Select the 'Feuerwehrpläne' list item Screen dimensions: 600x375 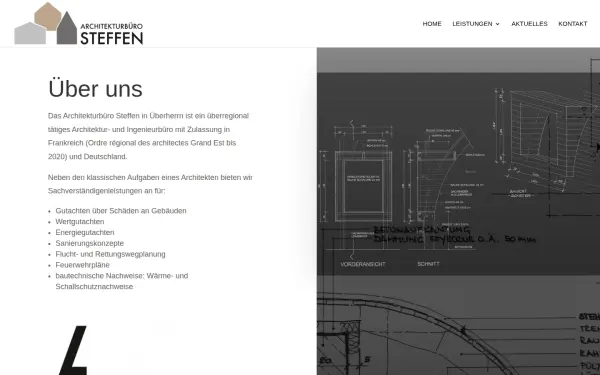pyautogui.click(x=82, y=265)
